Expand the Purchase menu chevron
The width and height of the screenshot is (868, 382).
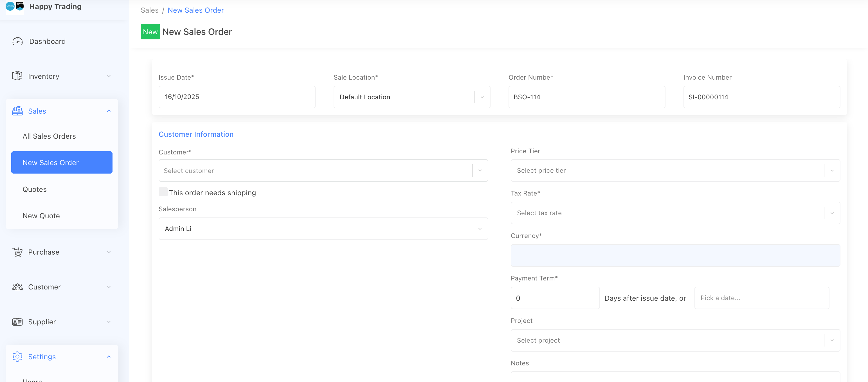109,252
